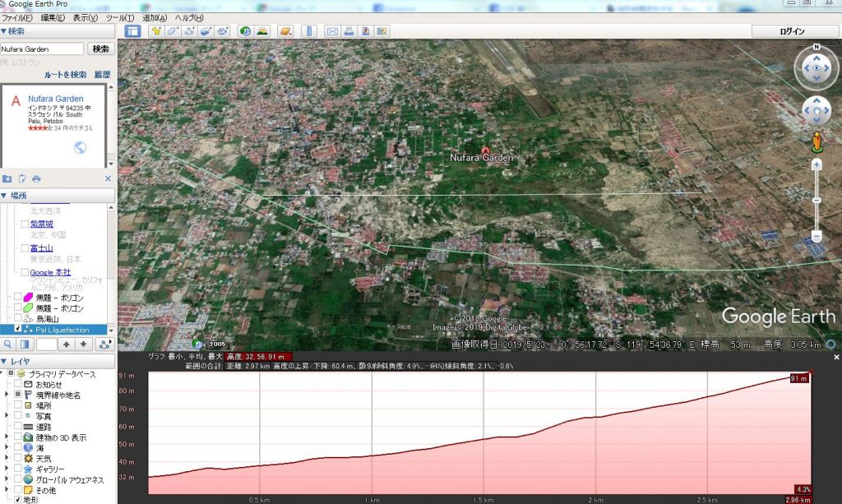Open the globe link in Nufara Garden result
This screenshot has height=504, width=842.
point(80,148)
